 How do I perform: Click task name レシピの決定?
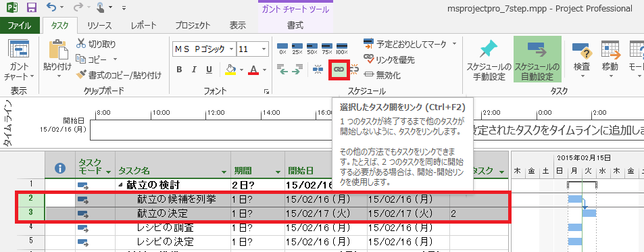(x=165, y=241)
